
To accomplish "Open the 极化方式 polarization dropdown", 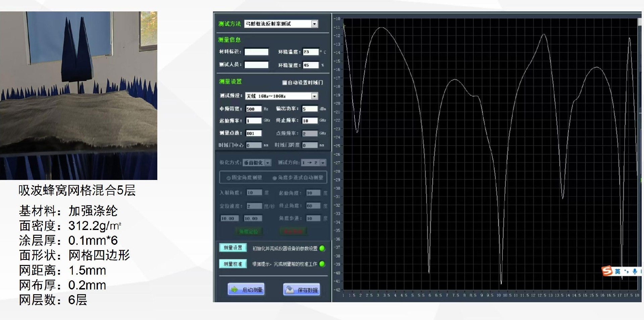I will click(x=268, y=163).
